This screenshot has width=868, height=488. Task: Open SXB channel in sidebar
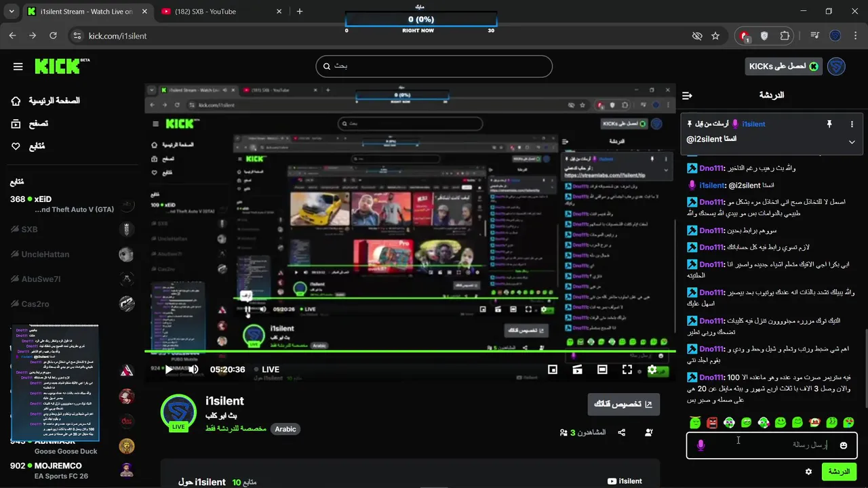tap(71, 230)
